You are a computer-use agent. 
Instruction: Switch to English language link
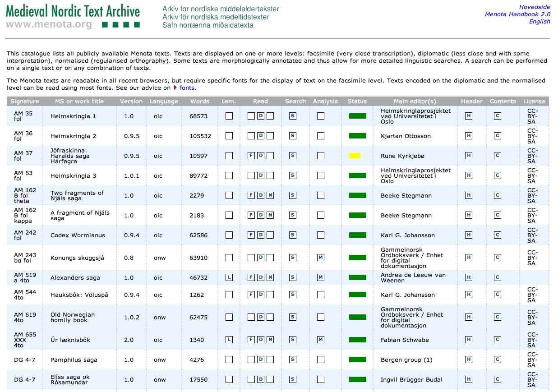(x=540, y=22)
